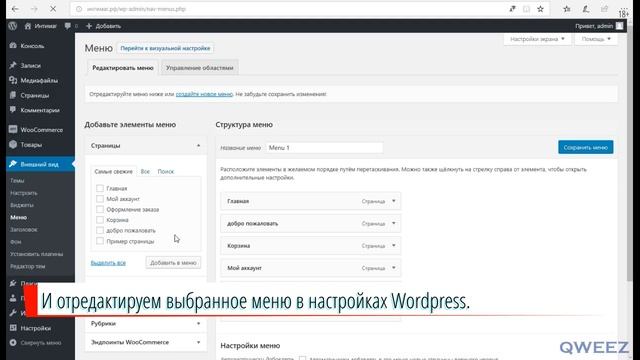Collapse the Страницы panel arrow
The image size is (640, 360).
point(198,146)
